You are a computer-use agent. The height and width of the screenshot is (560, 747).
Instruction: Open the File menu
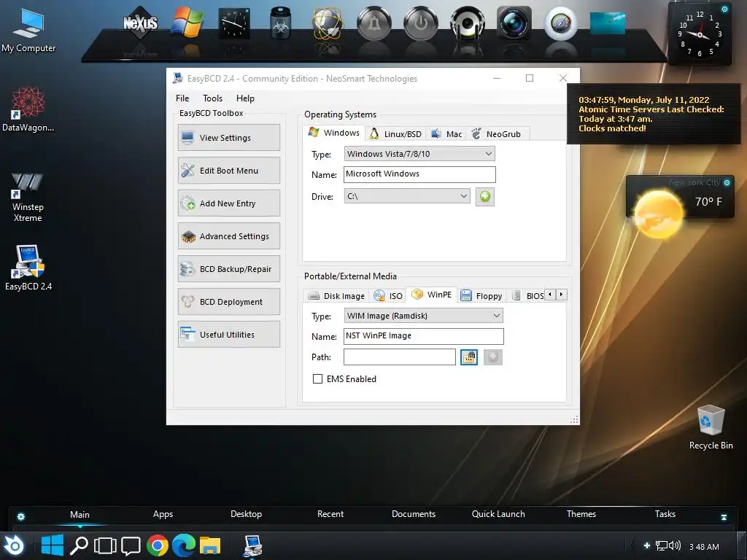click(x=182, y=98)
